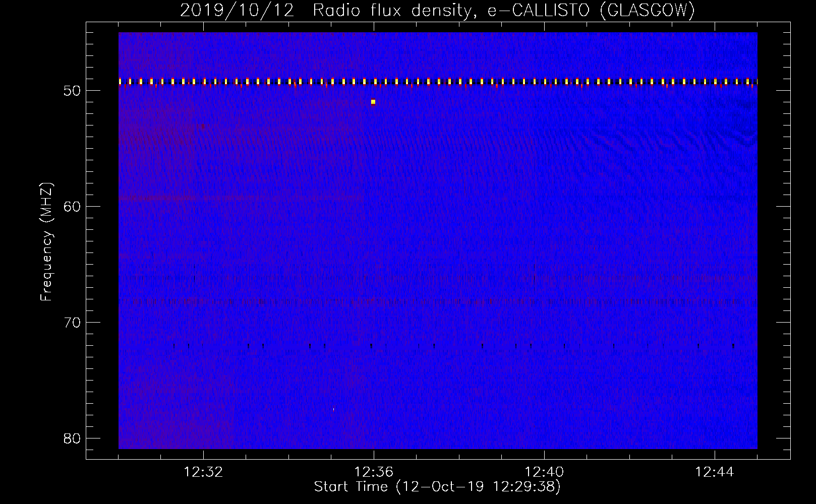Click the 80 frequency tick label

72,438
